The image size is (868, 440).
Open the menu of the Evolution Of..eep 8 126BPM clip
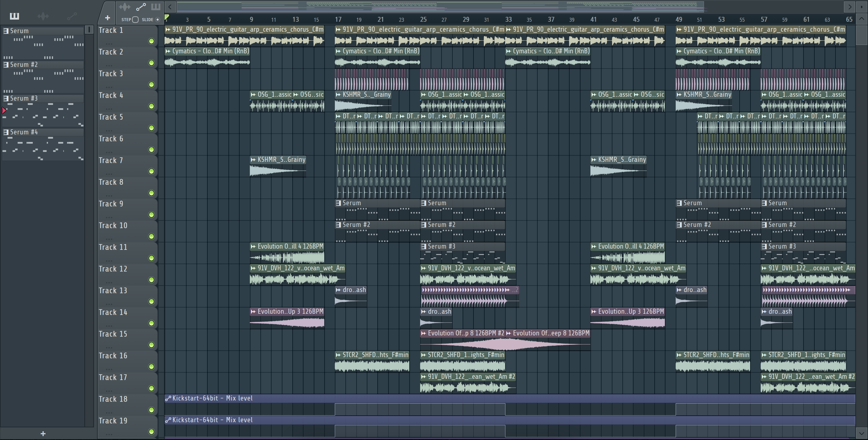pyautogui.click(x=508, y=333)
